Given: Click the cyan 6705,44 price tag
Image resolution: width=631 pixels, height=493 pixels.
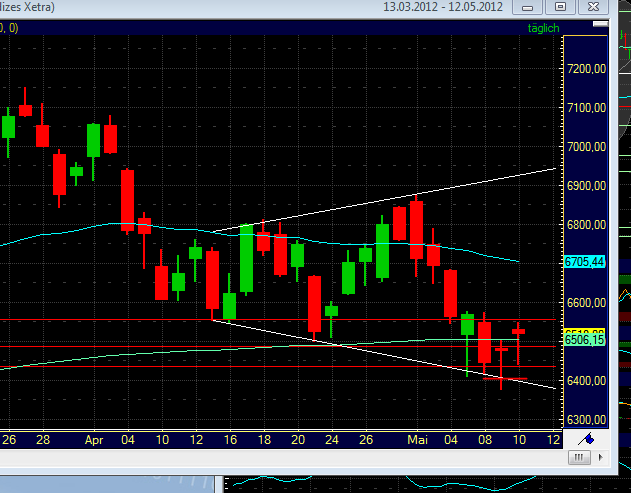Looking at the screenshot, I should [584, 262].
